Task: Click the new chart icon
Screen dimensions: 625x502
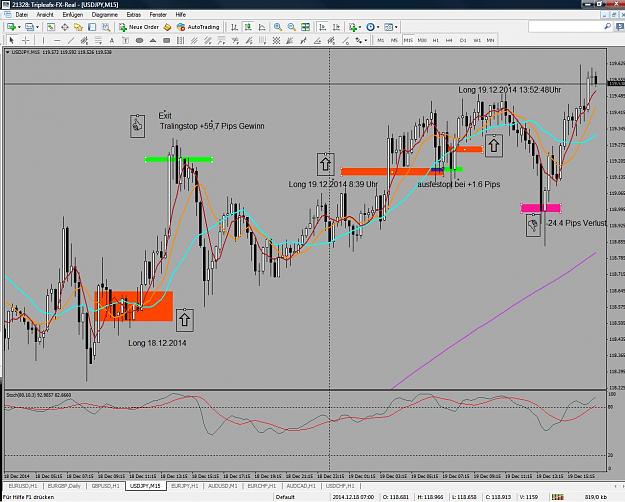Action: 11,27
